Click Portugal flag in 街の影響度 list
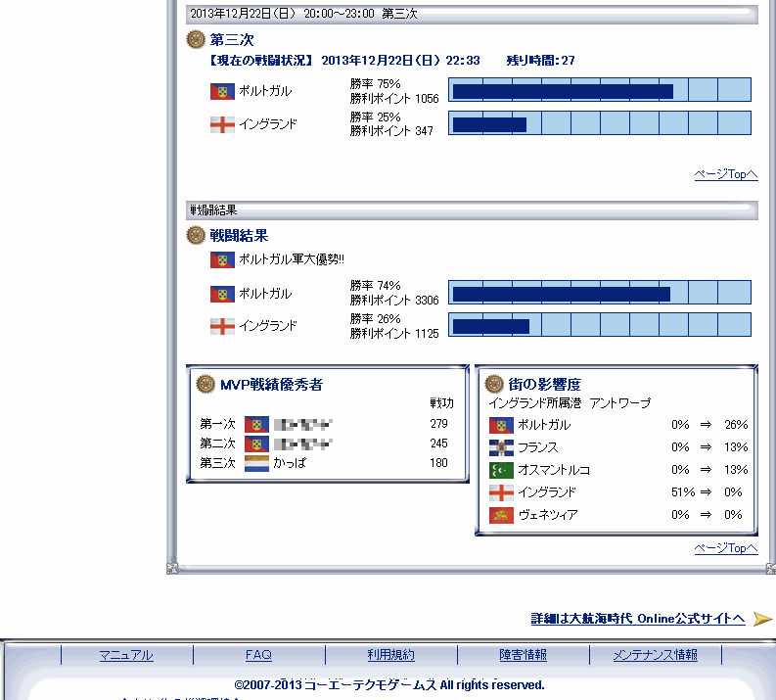 coord(501,425)
